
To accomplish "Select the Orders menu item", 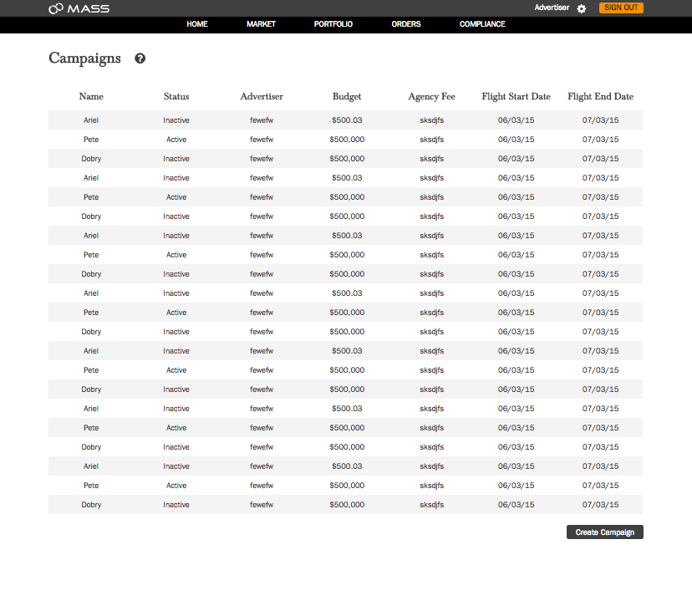I will [406, 24].
